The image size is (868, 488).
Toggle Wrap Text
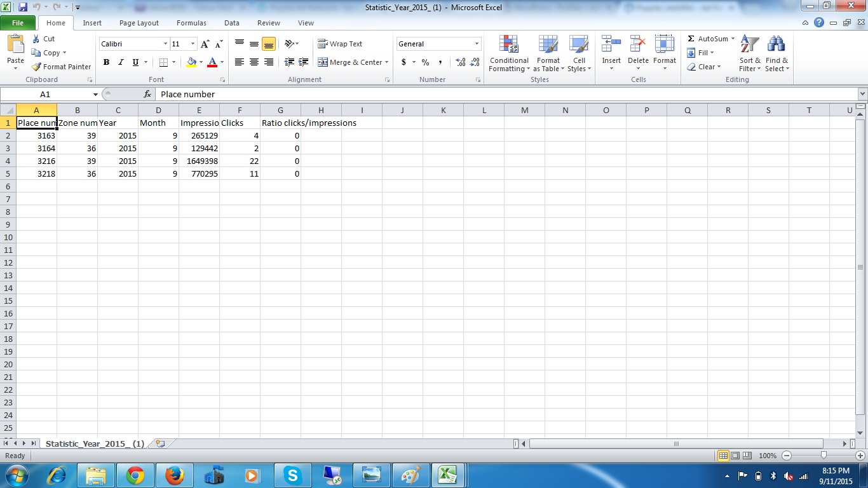341,44
